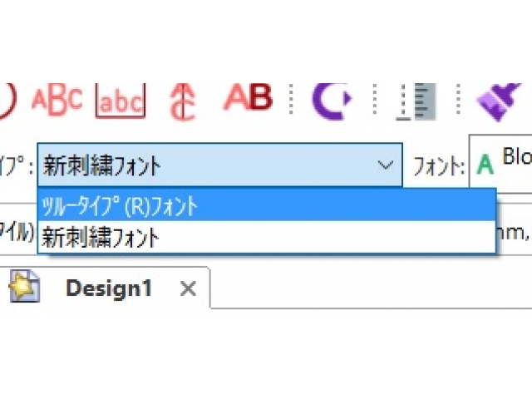Click the purple paintbrush icon
The image size is (532, 399).
tap(497, 101)
